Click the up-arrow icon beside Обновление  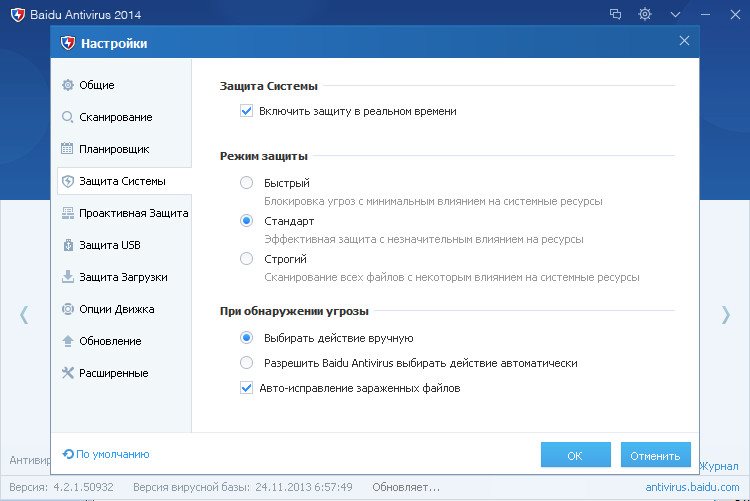tap(67, 341)
